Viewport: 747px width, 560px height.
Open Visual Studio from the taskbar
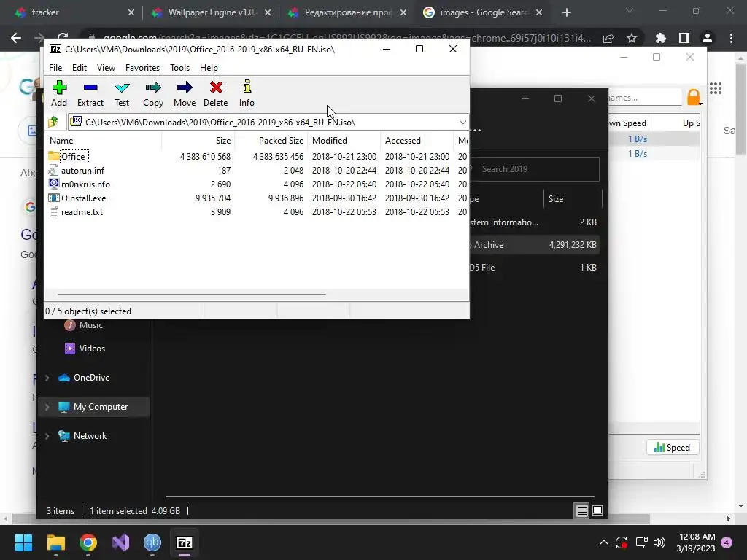(x=120, y=542)
